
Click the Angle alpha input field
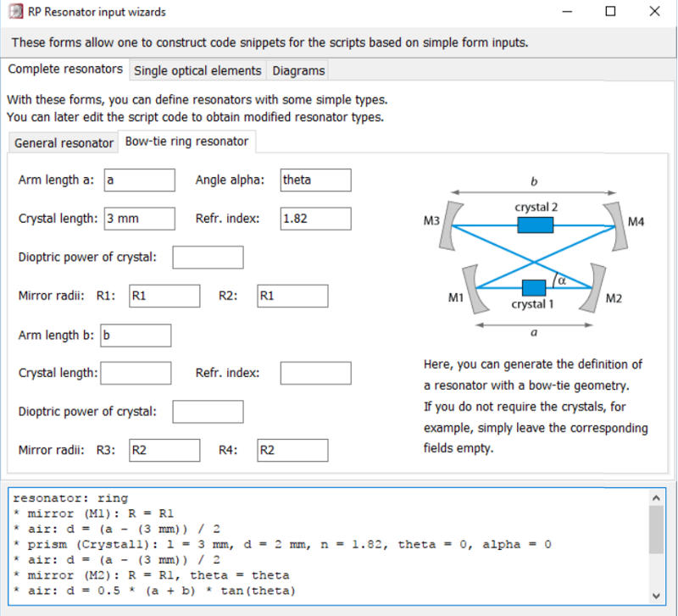(x=315, y=180)
